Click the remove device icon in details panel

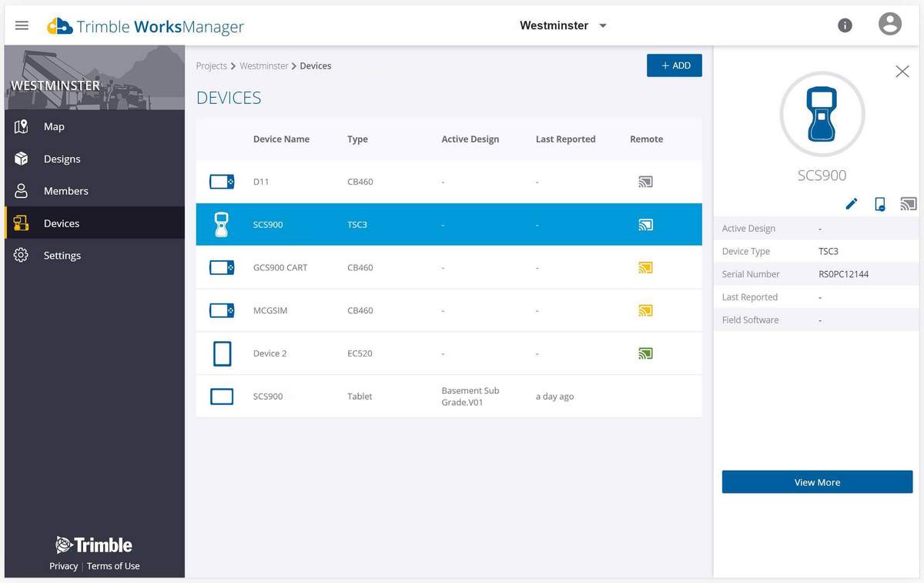[x=880, y=203]
